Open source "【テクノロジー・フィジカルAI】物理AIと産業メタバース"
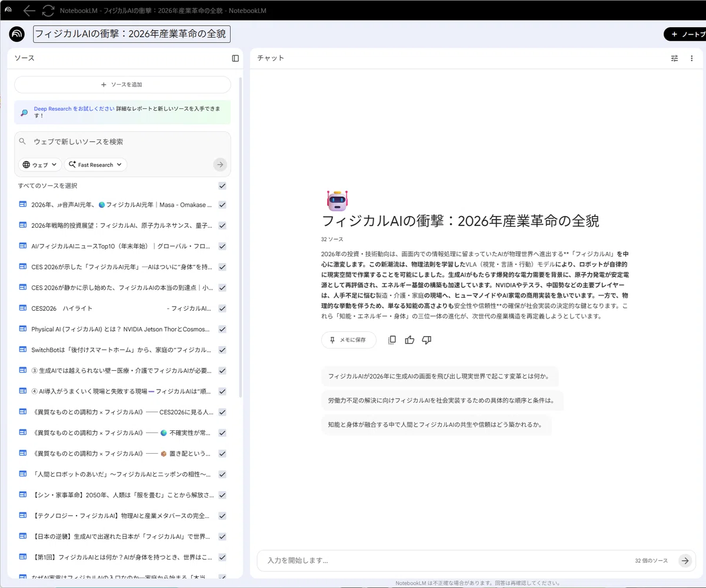 (x=122, y=516)
